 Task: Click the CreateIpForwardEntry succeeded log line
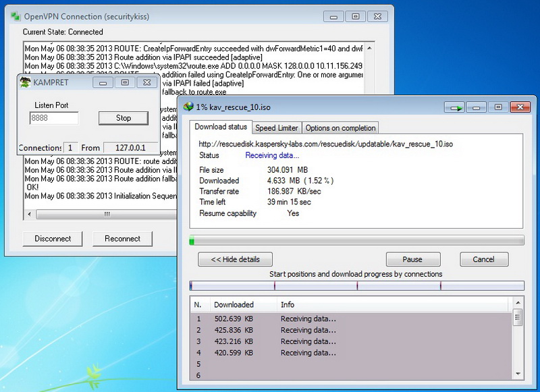(x=194, y=49)
